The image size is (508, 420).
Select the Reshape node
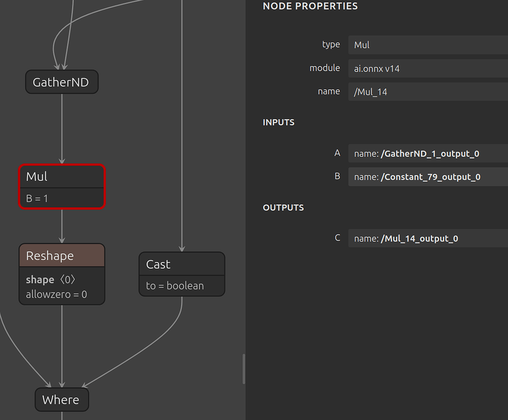[x=62, y=255]
